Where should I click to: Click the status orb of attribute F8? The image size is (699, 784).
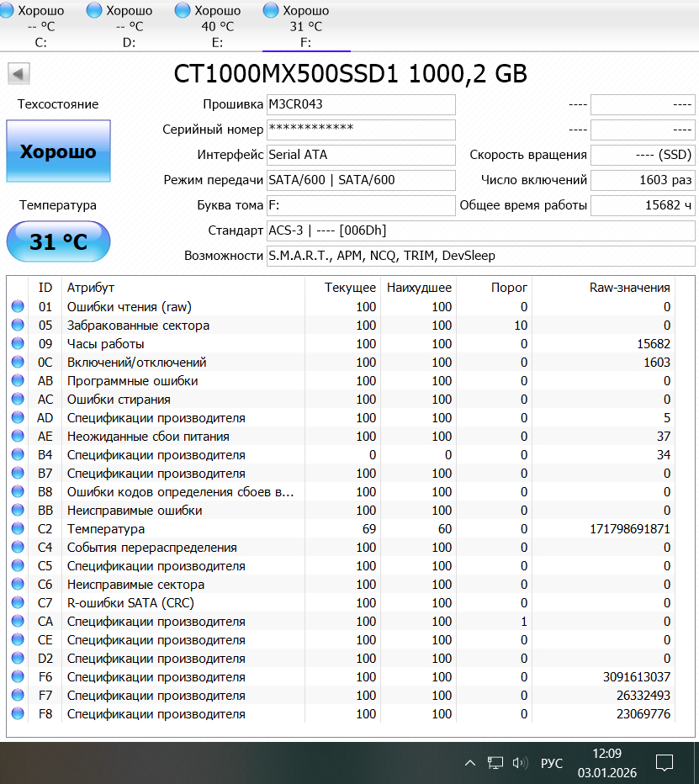point(18,713)
